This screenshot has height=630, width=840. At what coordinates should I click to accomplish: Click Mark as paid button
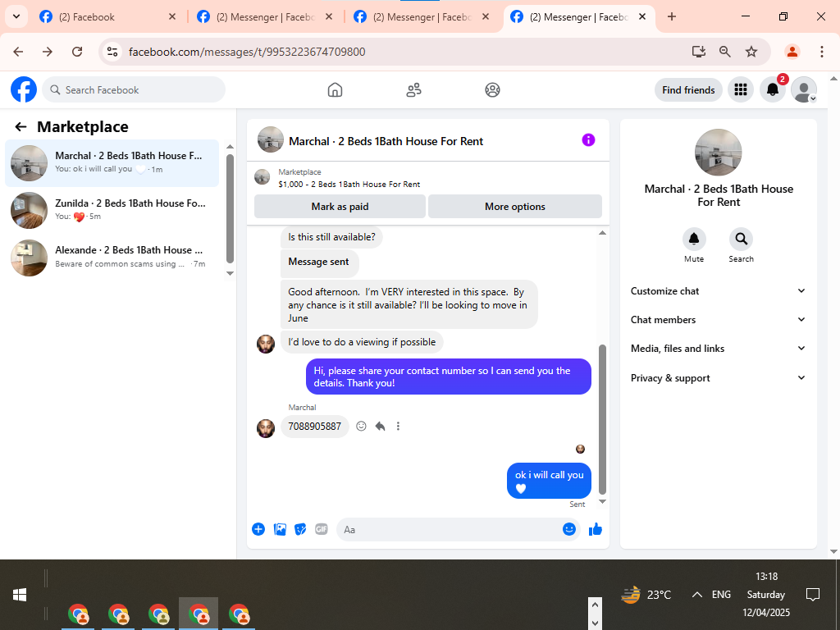tap(340, 206)
